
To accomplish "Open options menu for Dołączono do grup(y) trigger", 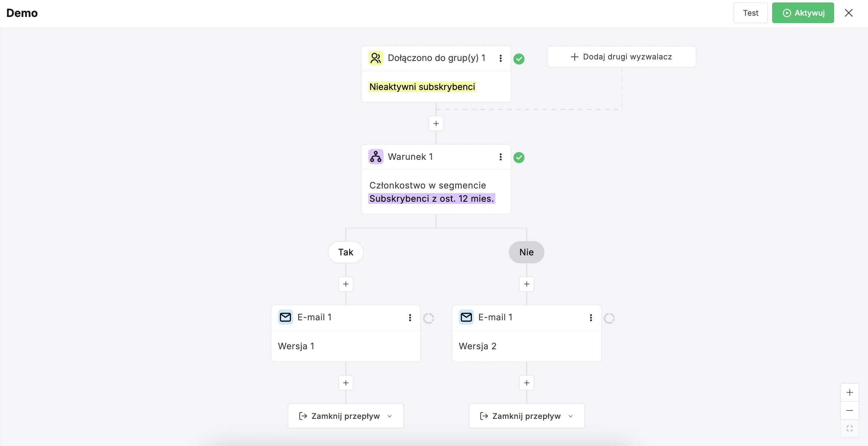I will (x=500, y=58).
